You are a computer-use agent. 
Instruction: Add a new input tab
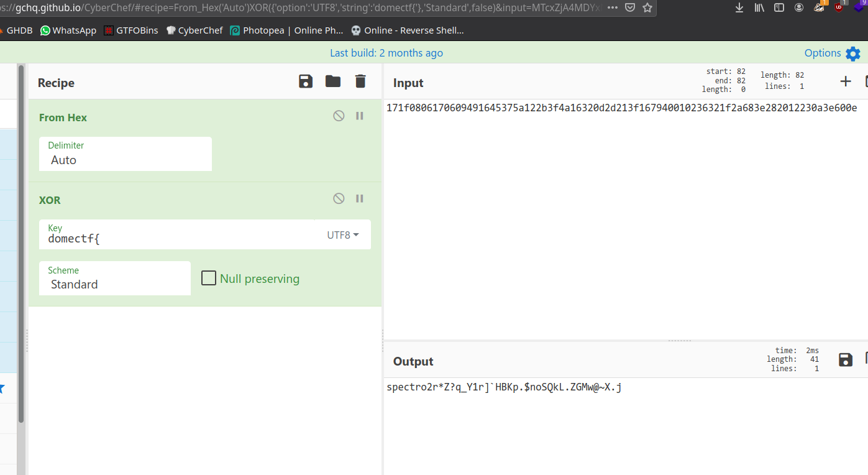coord(846,81)
